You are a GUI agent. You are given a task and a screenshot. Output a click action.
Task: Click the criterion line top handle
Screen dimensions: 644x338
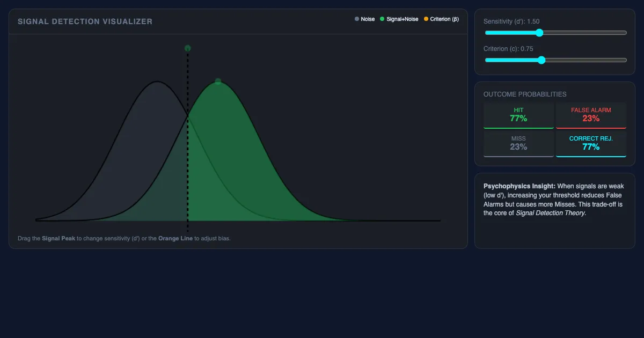(x=187, y=48)
